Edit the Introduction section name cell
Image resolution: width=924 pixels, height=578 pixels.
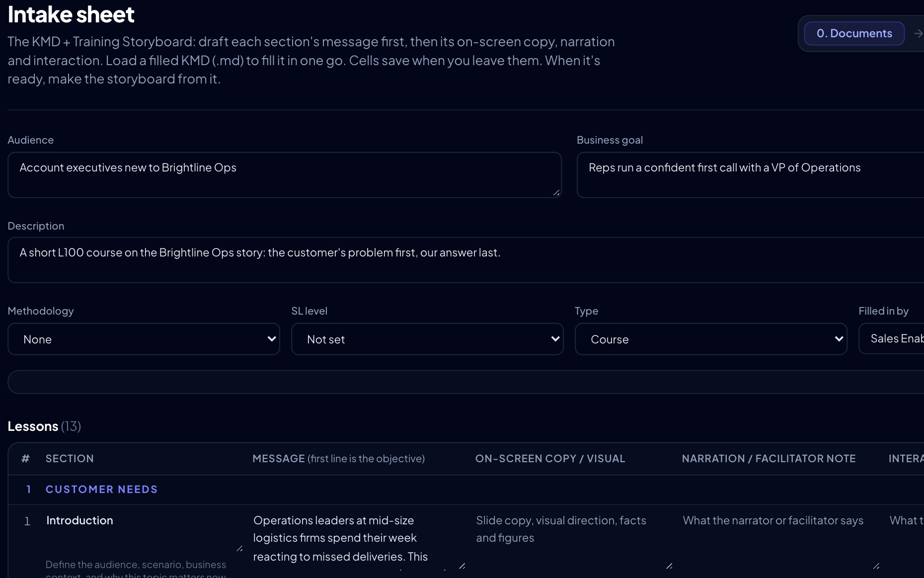(144, 532)
